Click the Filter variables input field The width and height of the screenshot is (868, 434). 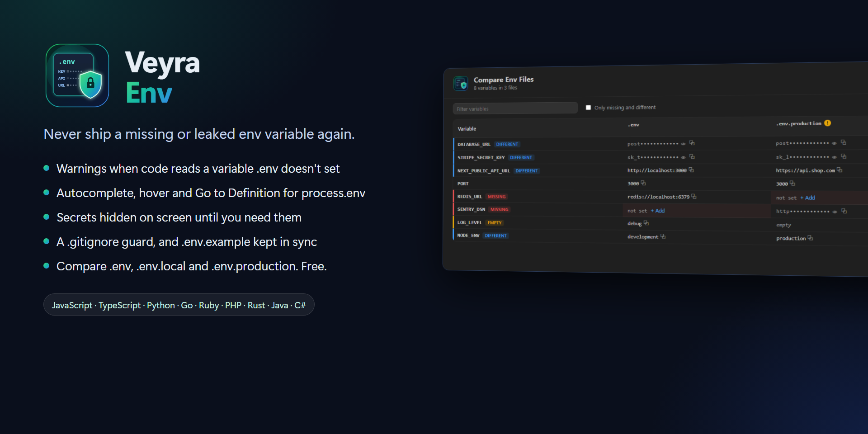pyautogui.click(x=515, y=108)
